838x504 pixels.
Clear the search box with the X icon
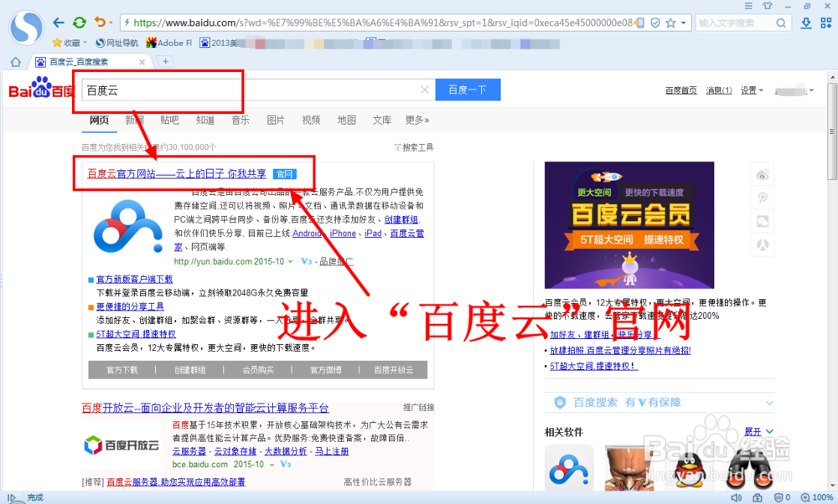(425, 89)
